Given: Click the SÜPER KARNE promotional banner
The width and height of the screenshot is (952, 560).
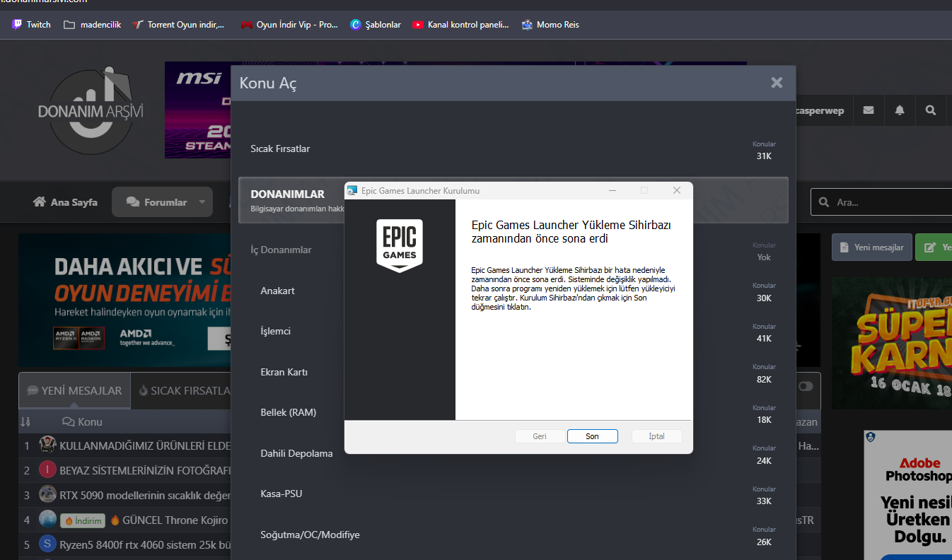Looking at the screenshot, I should tap(892, 343).
